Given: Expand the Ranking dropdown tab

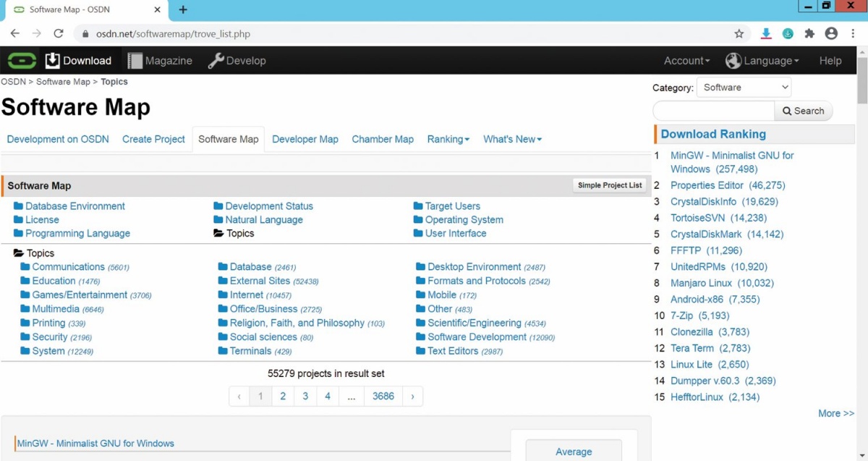Looking at the screenshot, I should (x=448, y=139).
